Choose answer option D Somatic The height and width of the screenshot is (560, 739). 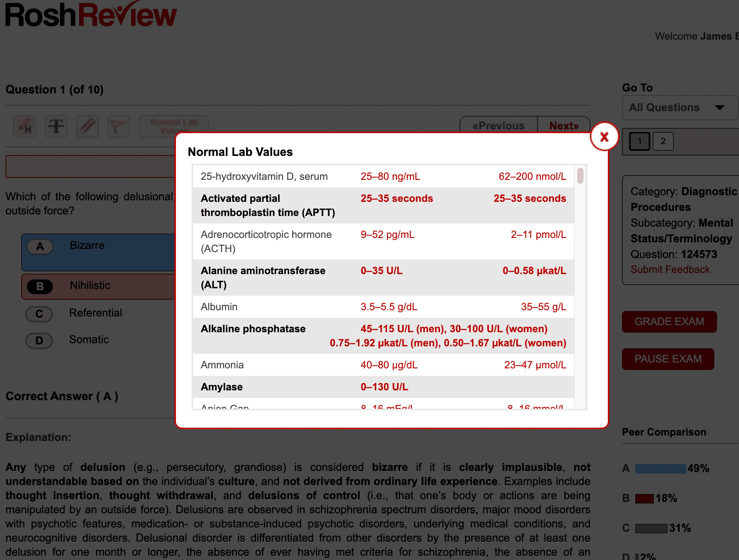[89, 340]
